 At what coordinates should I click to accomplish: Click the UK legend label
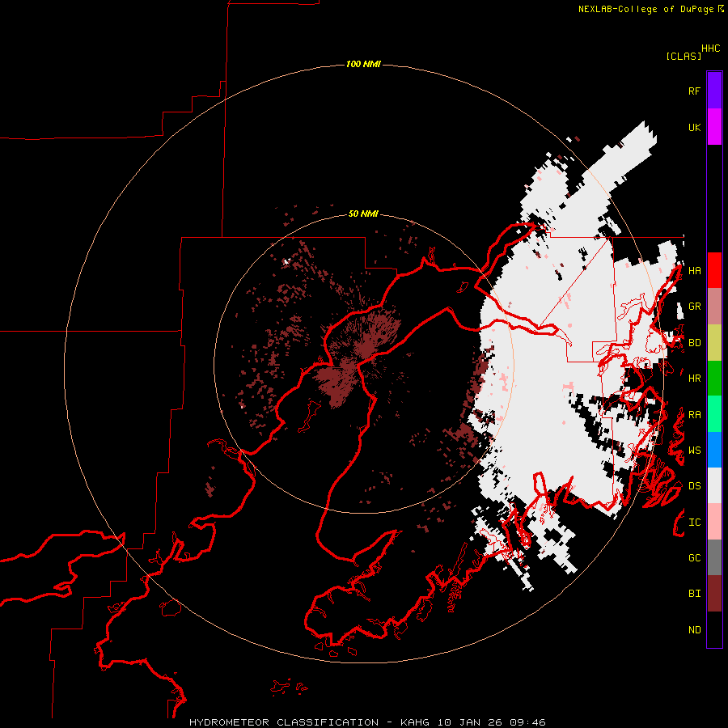pyautogui.click(x=694, y=127)
